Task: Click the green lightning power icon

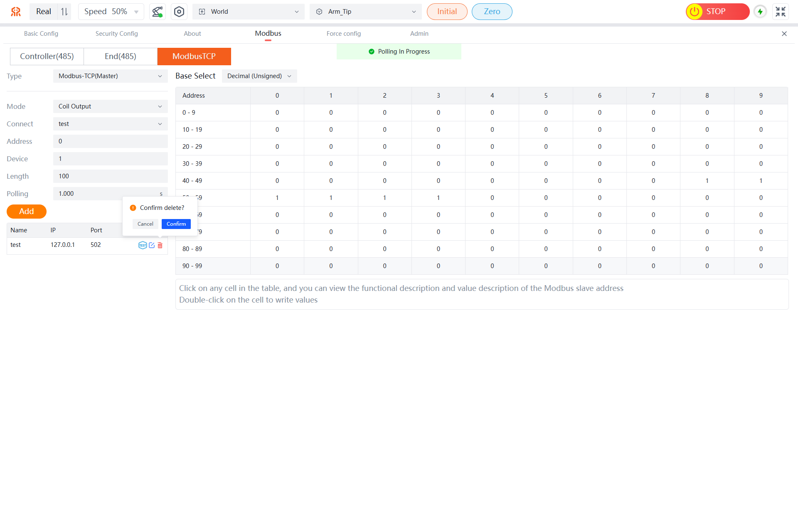Action: [760, 12]
